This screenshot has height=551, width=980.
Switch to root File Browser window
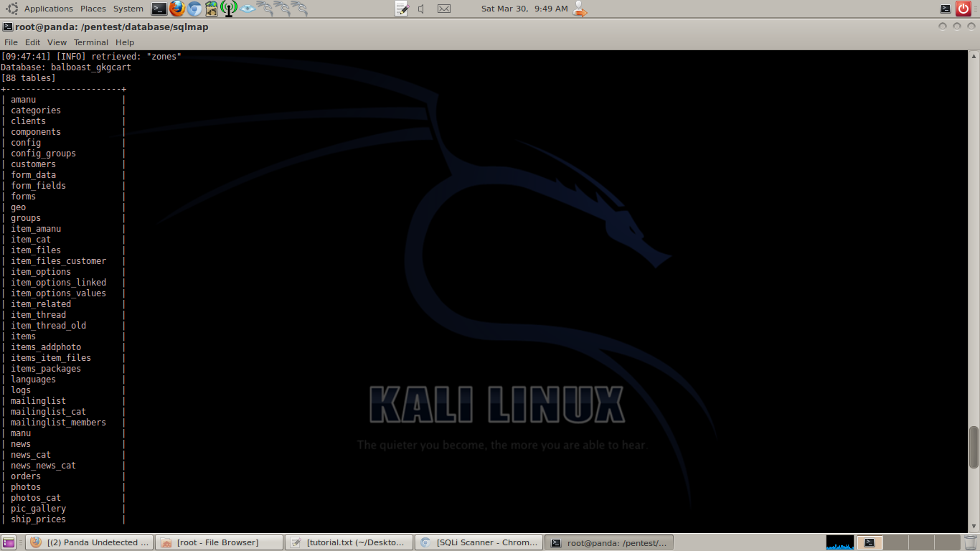click(x=219, y=542)
